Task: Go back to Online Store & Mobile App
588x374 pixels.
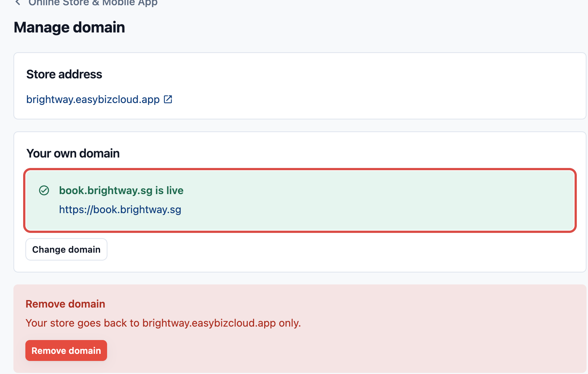Action: tap(93, 3)
